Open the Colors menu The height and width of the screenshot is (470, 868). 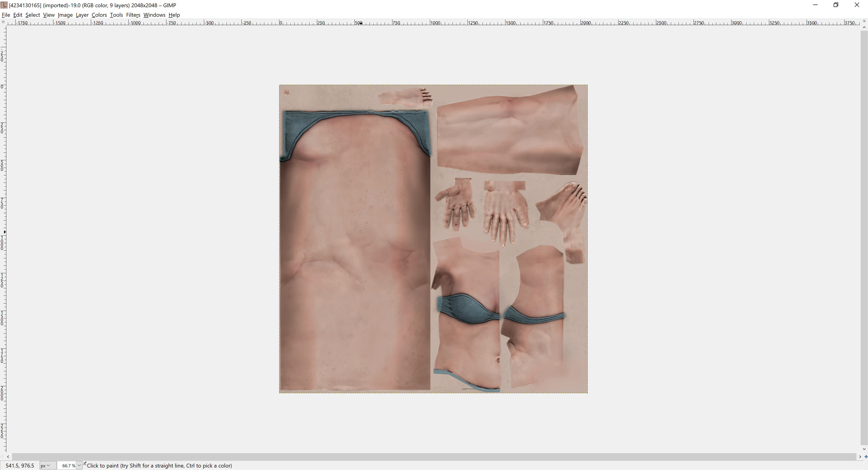(x=99, y=15)
